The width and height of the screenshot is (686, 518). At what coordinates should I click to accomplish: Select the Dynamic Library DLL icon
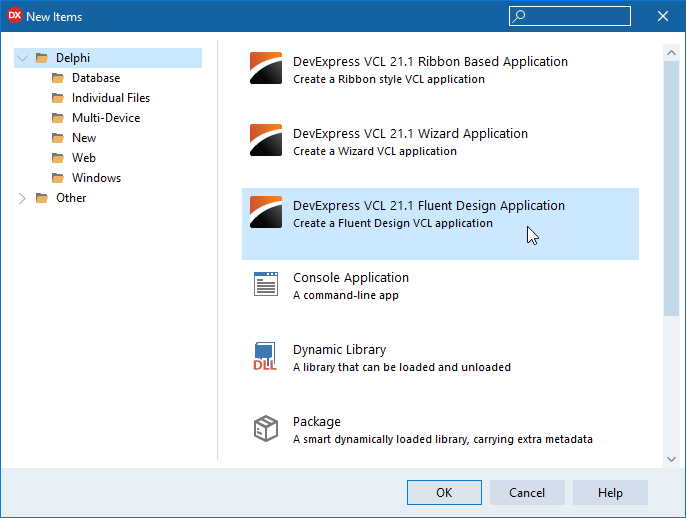[265, 356]
